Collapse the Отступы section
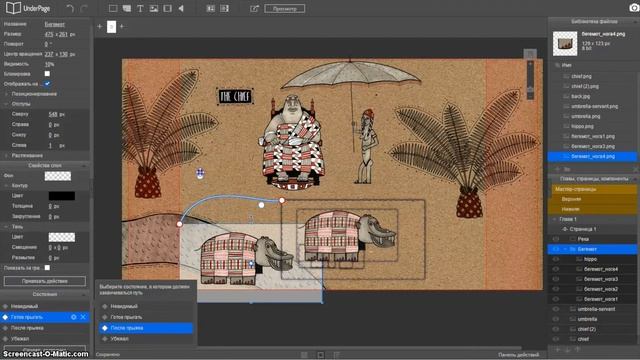 (6, 104)
